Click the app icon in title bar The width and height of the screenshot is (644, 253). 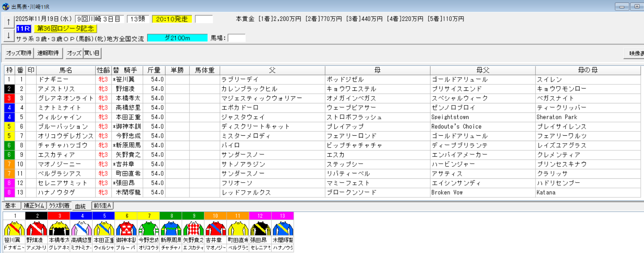click(5, 6)
